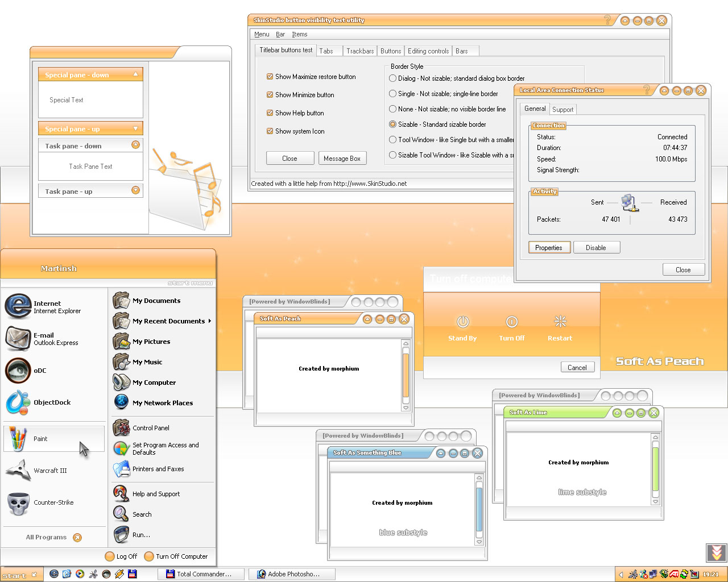Click the ATI tray icon

(675, 574)
